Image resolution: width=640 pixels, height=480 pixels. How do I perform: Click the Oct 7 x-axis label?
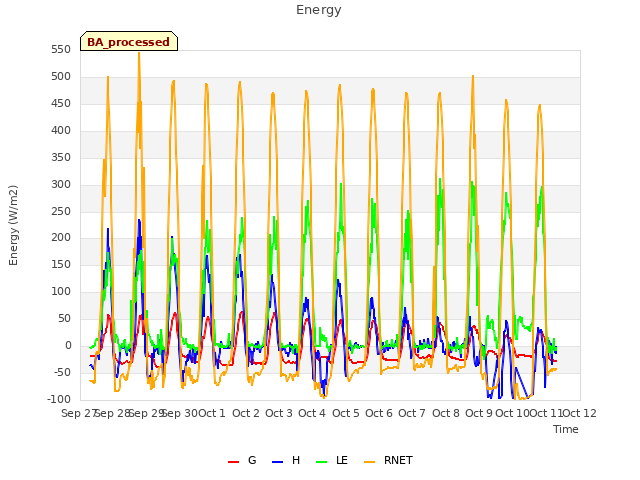coord(412,413)
